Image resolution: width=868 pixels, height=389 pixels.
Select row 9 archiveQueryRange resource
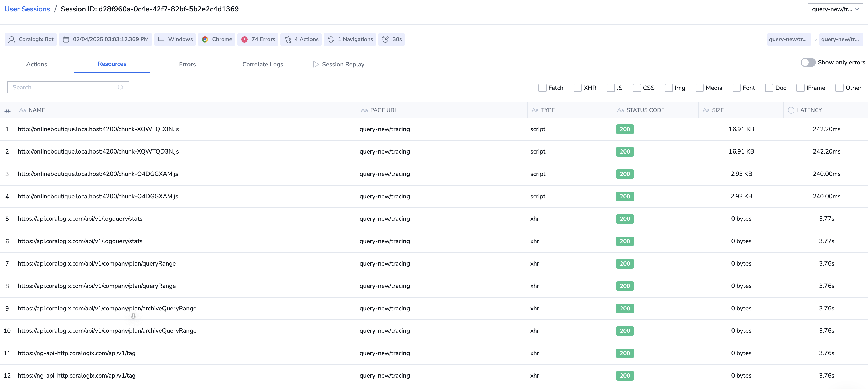(x=434, y=309)
